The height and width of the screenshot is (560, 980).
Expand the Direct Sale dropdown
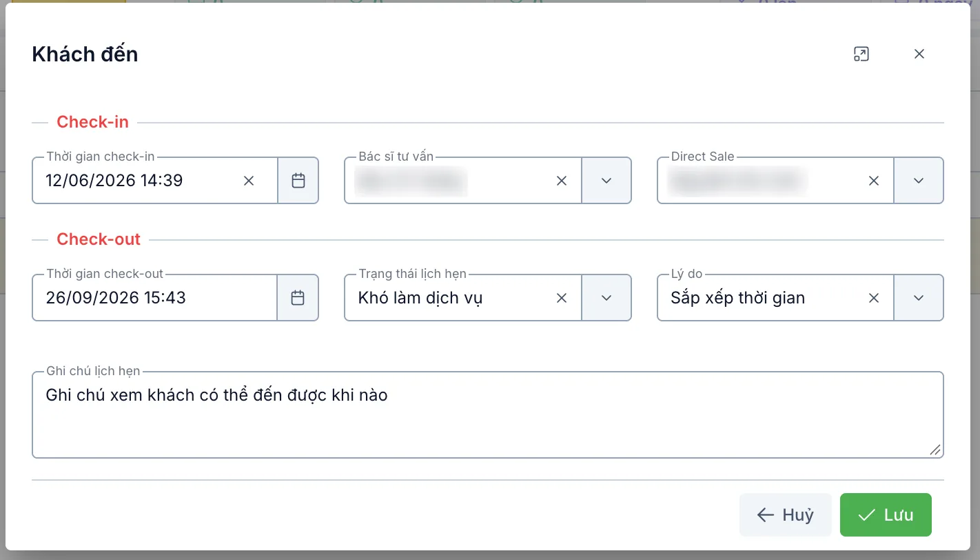(x=919, y=181)
